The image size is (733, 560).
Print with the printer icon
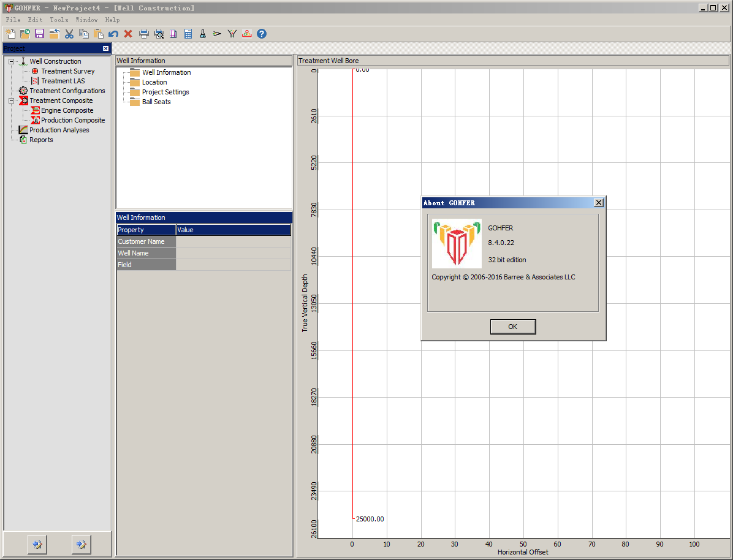tap(144, 34)
